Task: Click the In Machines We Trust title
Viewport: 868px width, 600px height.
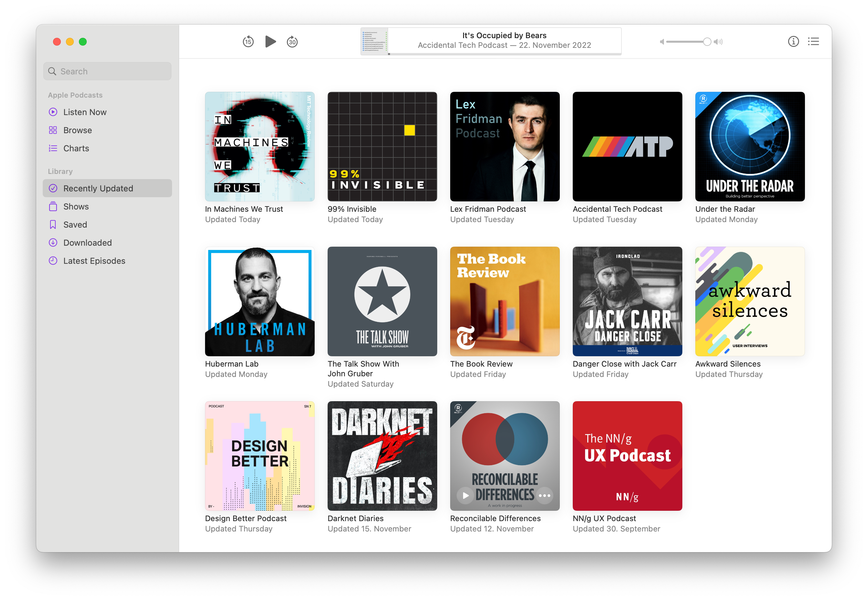Action: pyautogui.click(x=244, y=209)
